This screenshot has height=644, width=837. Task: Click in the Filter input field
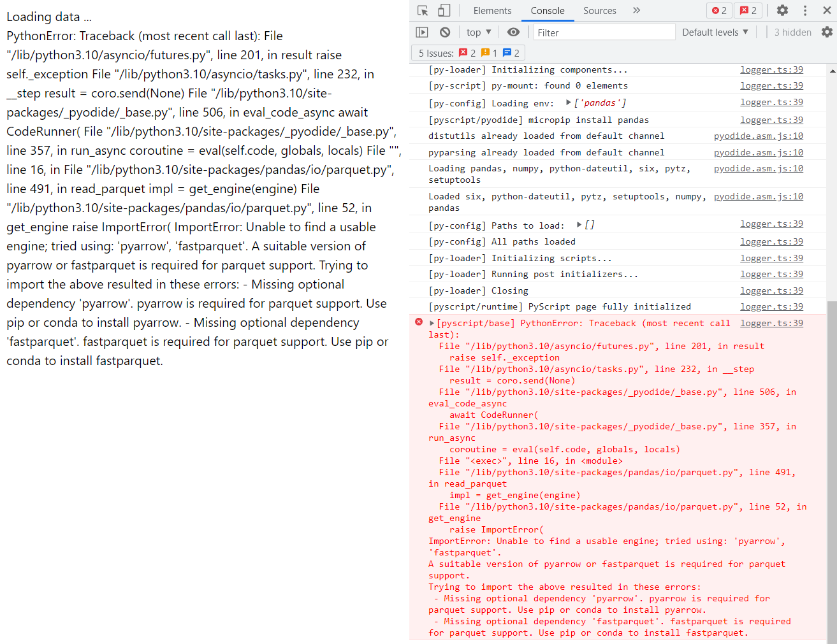pyautogui.click(x=603, y=32)
